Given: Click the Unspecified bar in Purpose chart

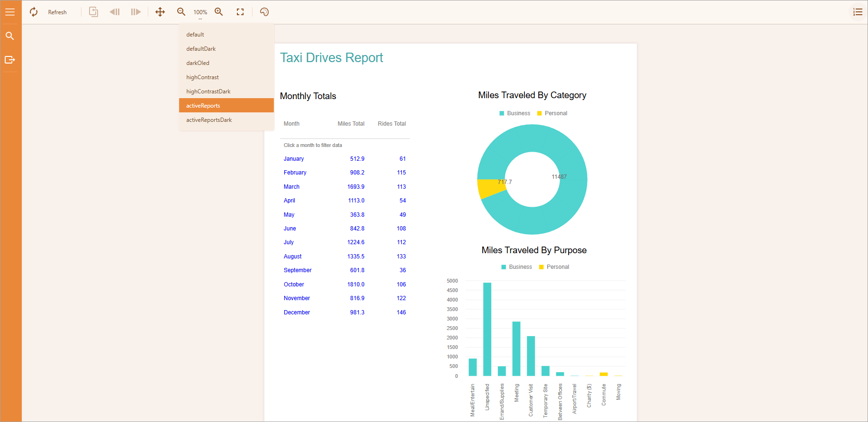Looking at the screenshot, I should tap(487, 329).
